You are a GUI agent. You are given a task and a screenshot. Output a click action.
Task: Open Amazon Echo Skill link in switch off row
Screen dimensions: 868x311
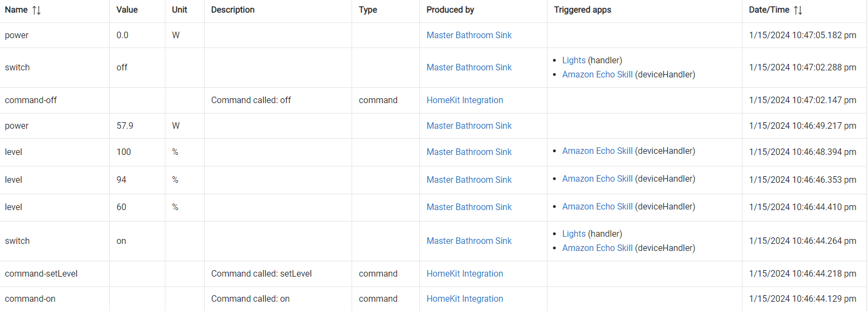(x=597, y=74)
